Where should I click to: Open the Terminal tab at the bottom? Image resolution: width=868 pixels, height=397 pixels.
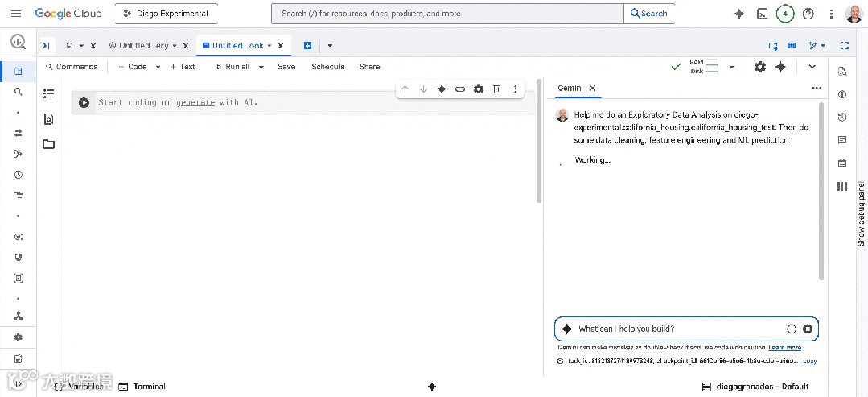142,387
